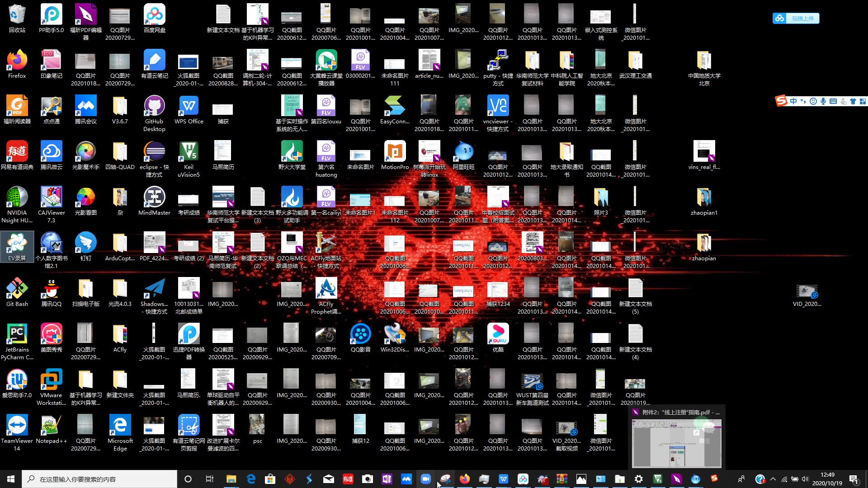Select the EV录屏 desktop icon
The height and width of the screenshot is (488, 868).
pyautogui.click(x=17, y=246)
